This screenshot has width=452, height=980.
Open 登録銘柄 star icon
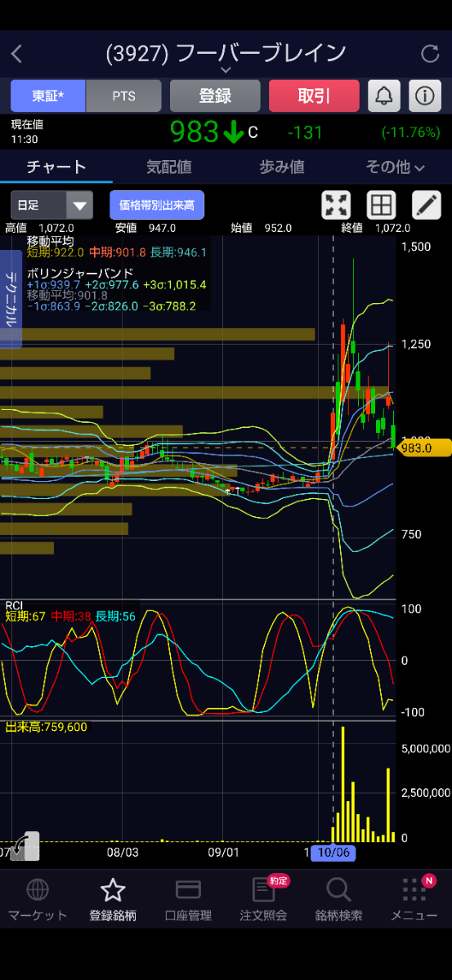pos(112,889)
